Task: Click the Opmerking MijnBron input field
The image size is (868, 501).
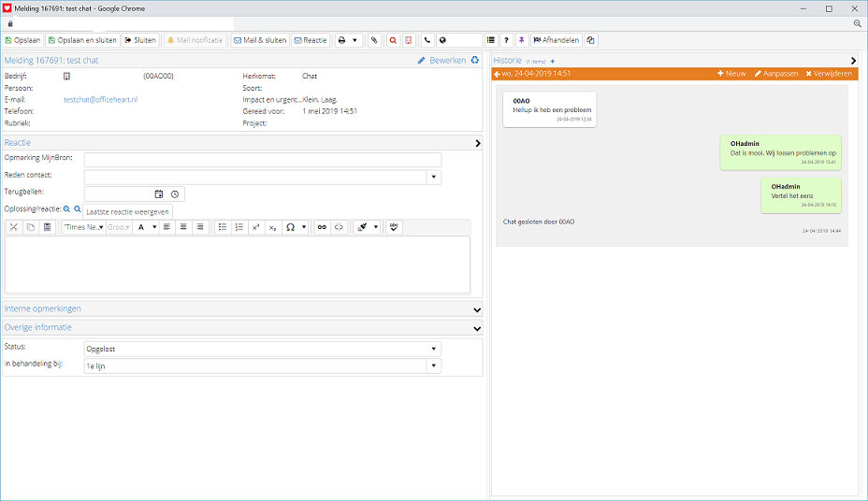Action: 263,160
